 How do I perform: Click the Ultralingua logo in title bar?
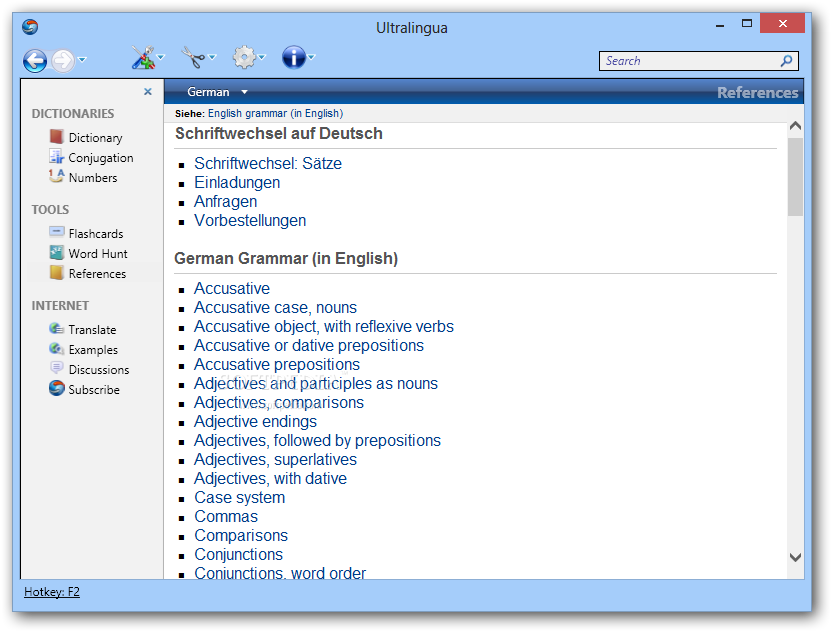(30, 27)
